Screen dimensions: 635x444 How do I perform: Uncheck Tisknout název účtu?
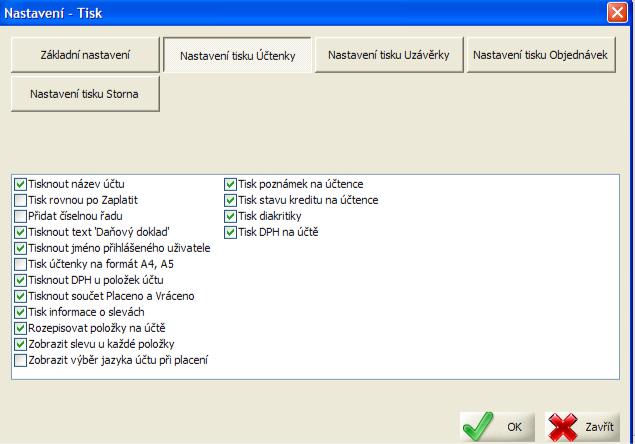20,184
